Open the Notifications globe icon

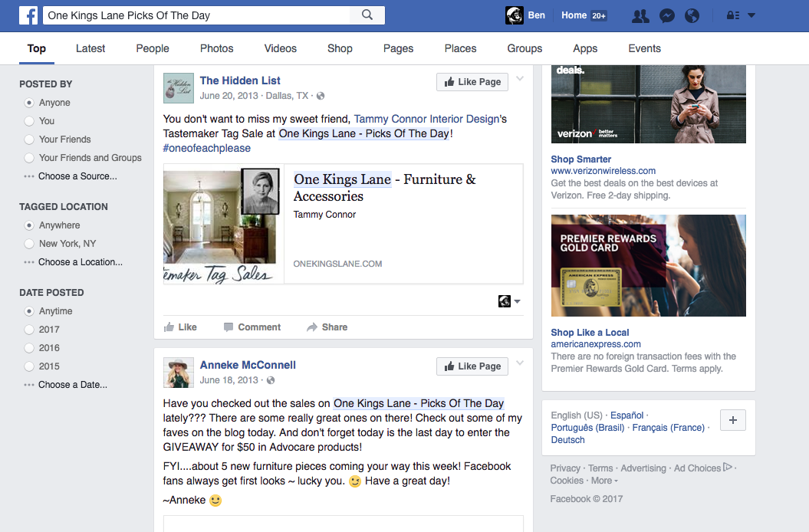pyautogui.click(x=692, y=15)
